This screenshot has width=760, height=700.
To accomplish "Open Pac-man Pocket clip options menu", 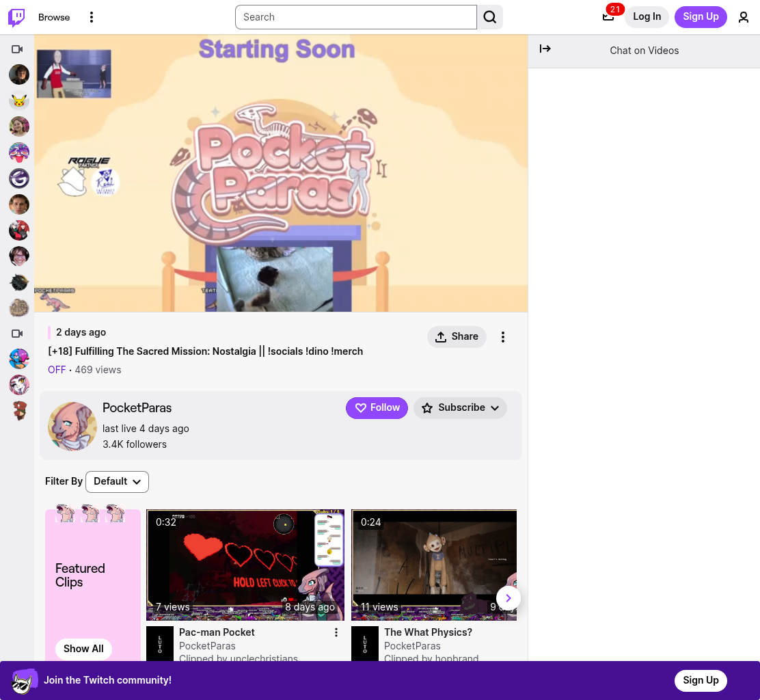I will tap(336, 632).
